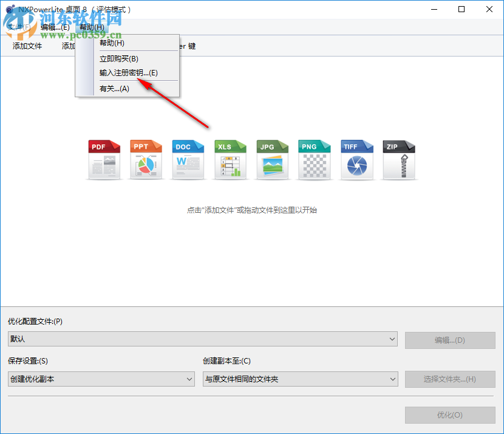
Task: Open the 文件(F) menu
Action: pyautogui.click(x=19, y=27)
